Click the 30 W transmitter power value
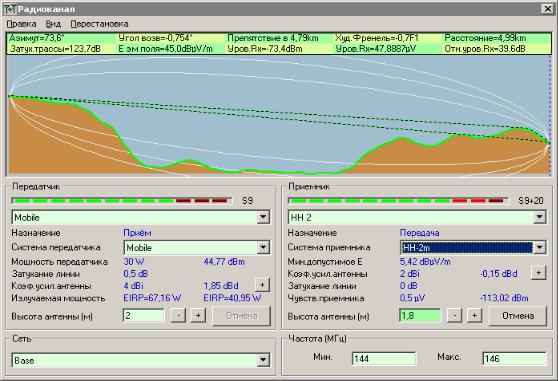Viewport: 558px width, 381px height. click(134, 262)
